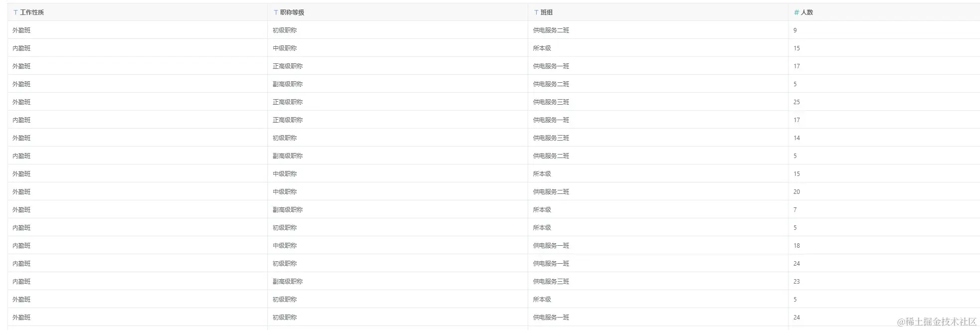This screenshot has height=330, width=980.
Task: Select 外勤班 in the row with 20 people
Action: click(21, 192)
